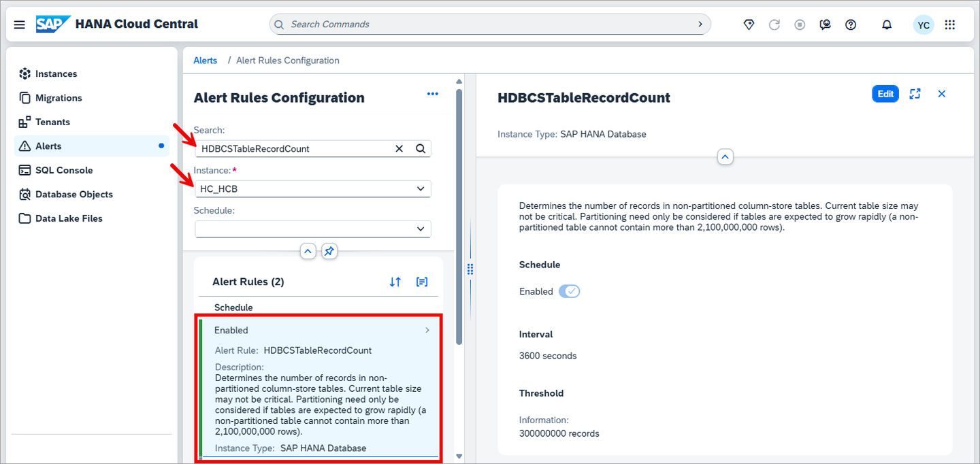Go to Tenants in sidebar
Screen dimensions: 980x464
click(x=92, y=122)
